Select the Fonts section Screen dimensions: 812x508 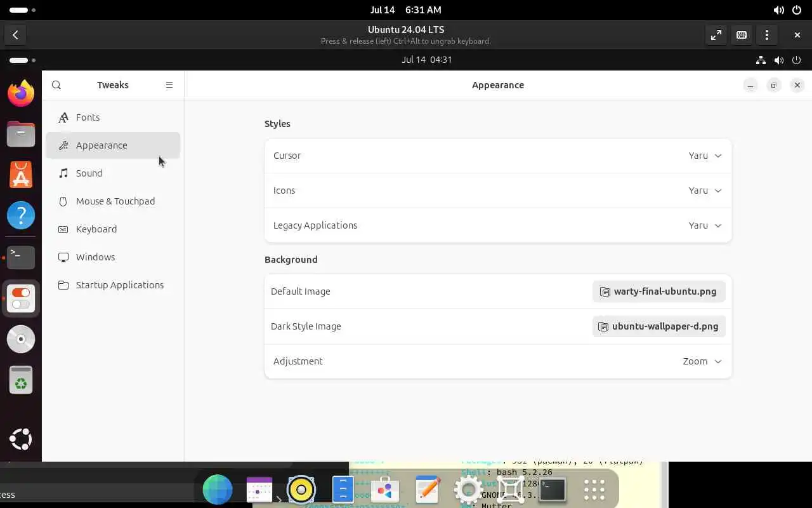click(x=113, y=117)
